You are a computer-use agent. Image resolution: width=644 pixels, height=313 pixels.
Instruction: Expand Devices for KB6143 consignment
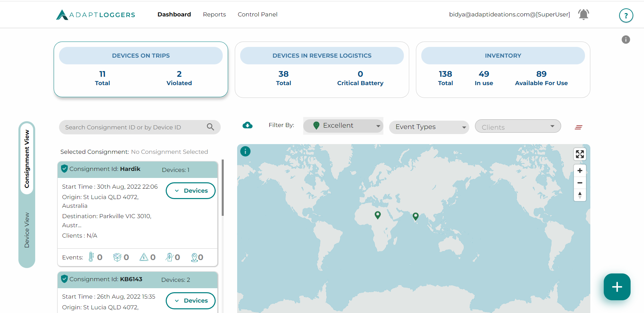191,301
